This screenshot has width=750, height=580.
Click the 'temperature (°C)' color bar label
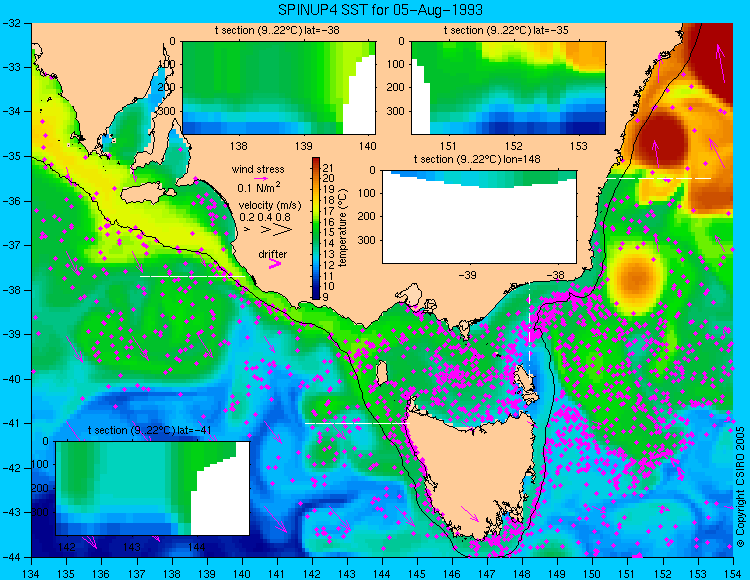342,228
